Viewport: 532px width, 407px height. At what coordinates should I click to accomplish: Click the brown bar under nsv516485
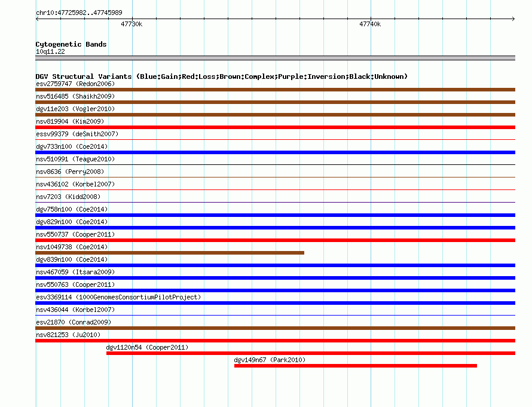pyautogui.click(x=275, y=102)
